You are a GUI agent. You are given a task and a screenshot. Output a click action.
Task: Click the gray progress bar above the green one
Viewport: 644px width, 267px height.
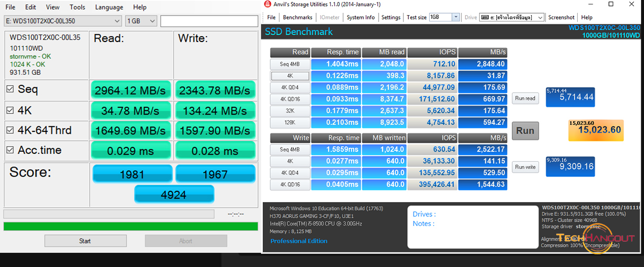(109, 214)
